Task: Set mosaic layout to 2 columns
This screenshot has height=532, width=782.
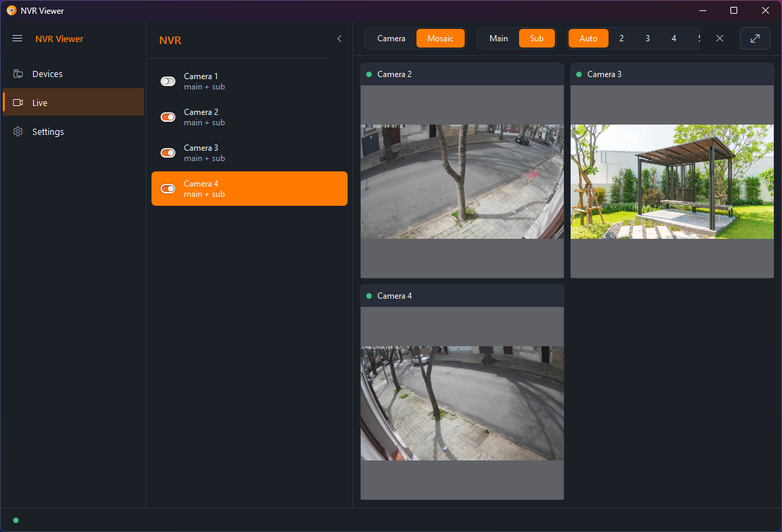Action: pyautogui.click(x=622, y=39)
